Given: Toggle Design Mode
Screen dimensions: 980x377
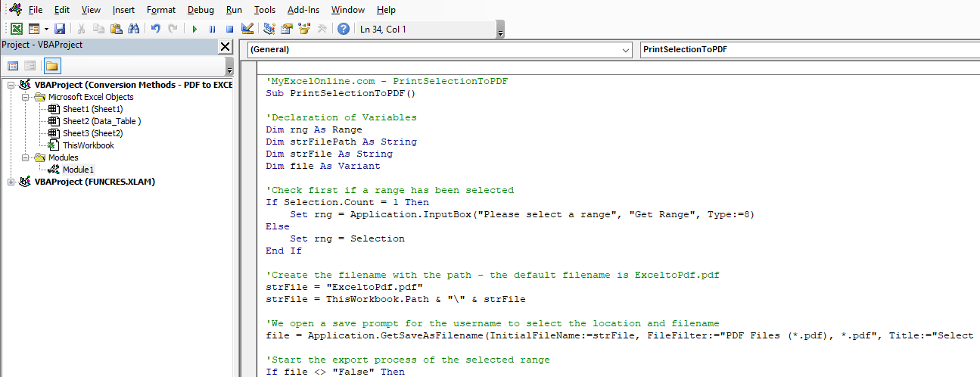Looking at the screenshot, I should pos(247,29).
